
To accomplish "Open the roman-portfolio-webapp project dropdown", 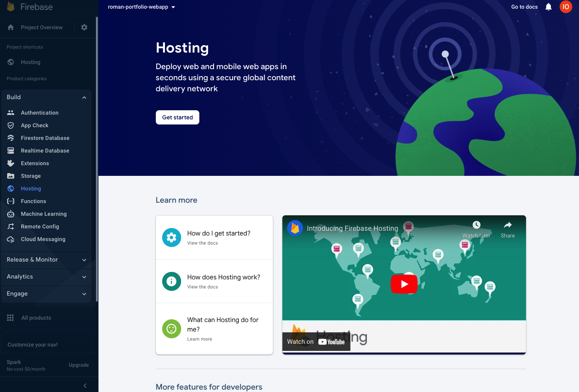I will pyautogui.click(x=142, y=7).
